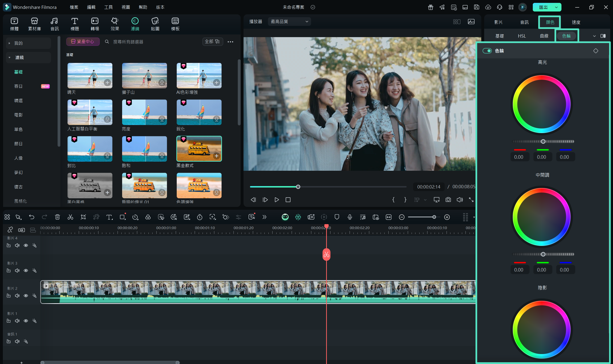Open 匯出 export dropdown arrow
This screenshot has height=364, width=613.
tap(556, 7)
